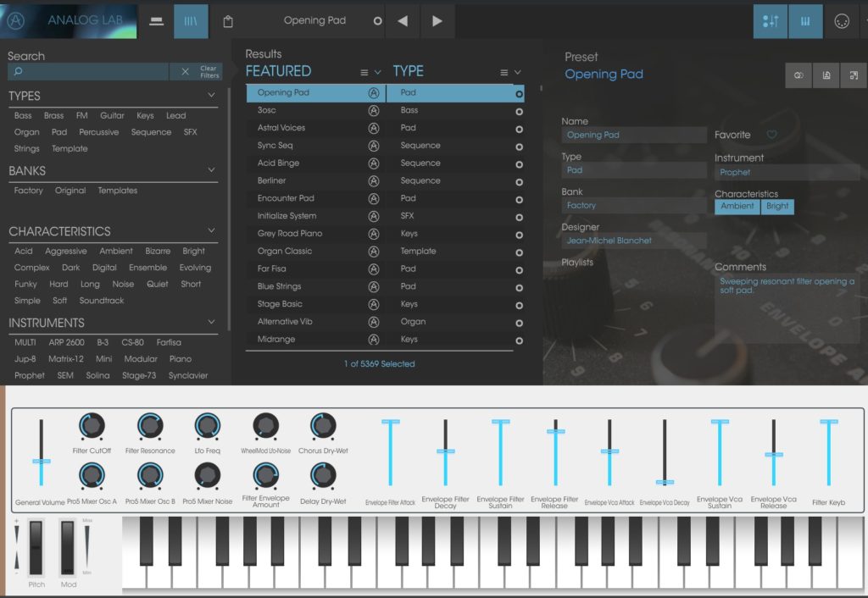The image size is (868, 598).
Task: Click the export preset icon
Action: [854, 75]
